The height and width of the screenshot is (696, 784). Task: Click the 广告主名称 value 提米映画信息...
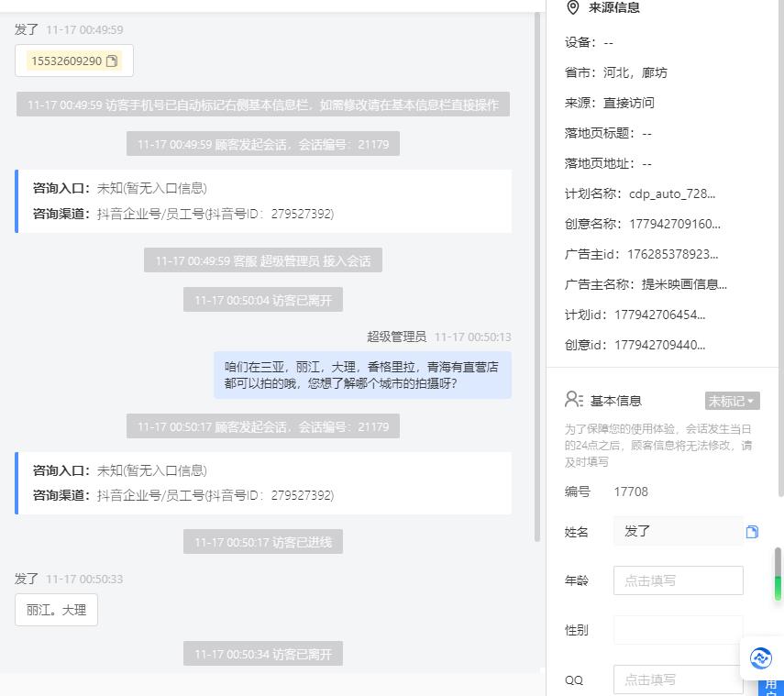[x=684, y=284]
